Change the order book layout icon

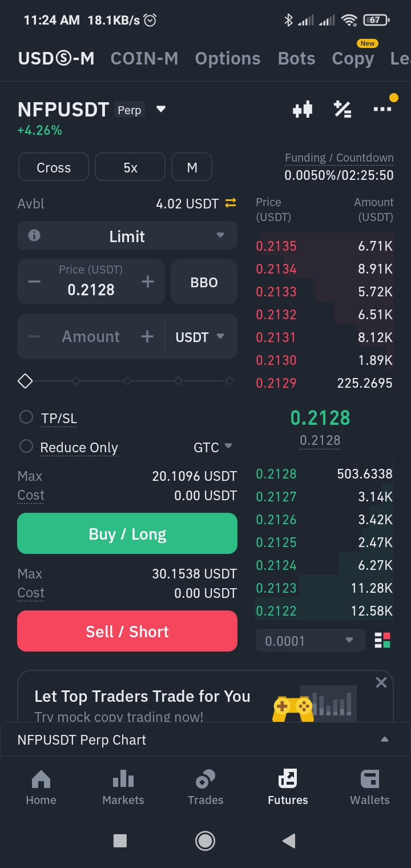(382, 641)
